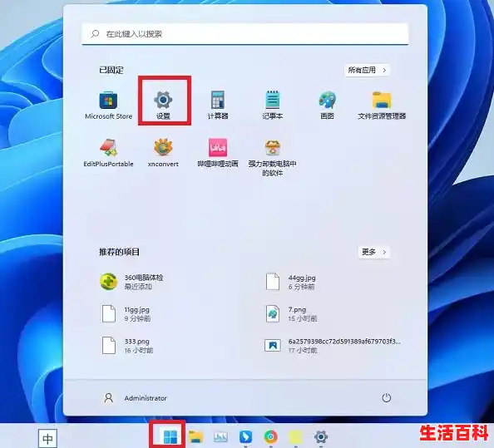Viewport: 494px width, 448px height.
Task: Open recent file 333.png
Action: 127,346
